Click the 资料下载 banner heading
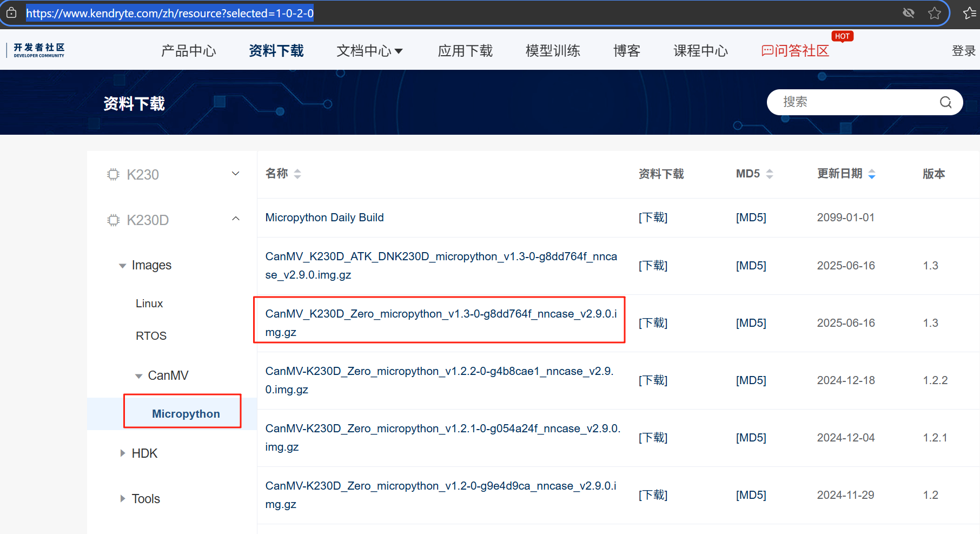Image resolution: width=980 pixels, height=534 pixels. tap(134, 103)
